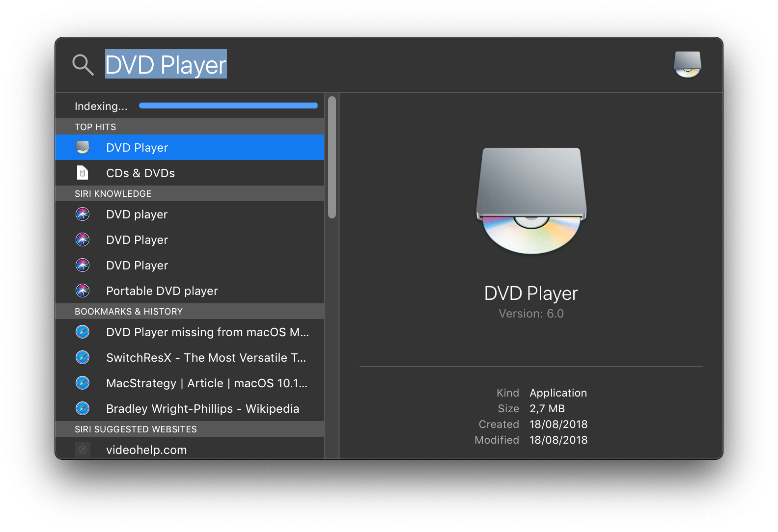Select DVD Player top hit result
Screen dimensions: 778x532
(x=190, y=147)
